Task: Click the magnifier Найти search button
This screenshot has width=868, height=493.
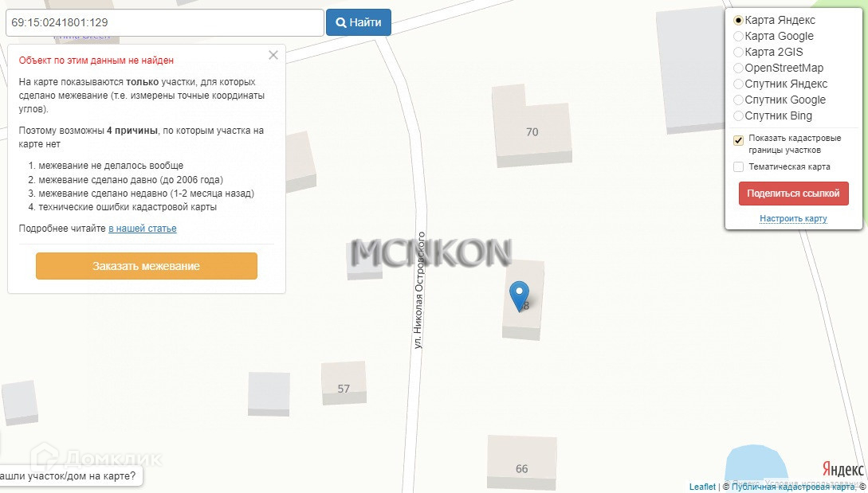Action: [358, 22]
